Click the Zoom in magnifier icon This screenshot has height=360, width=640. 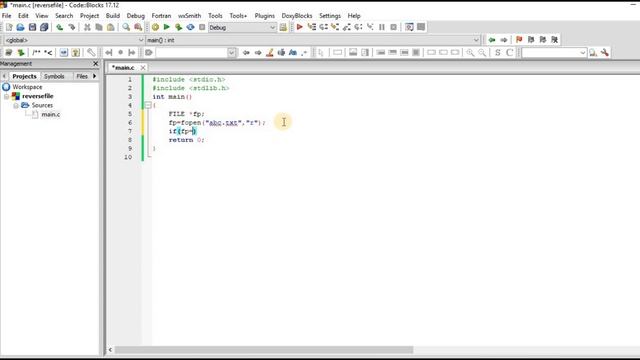point(470,52)
